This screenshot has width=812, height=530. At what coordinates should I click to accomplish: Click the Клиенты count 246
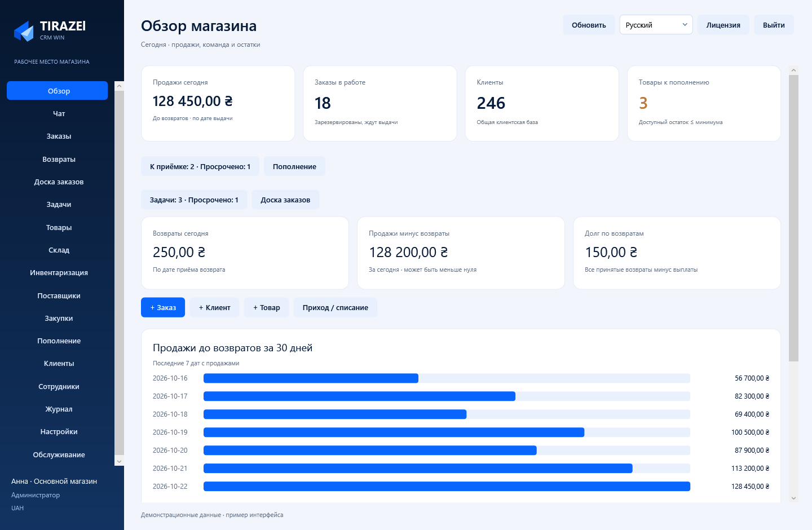tap(491, 103)
